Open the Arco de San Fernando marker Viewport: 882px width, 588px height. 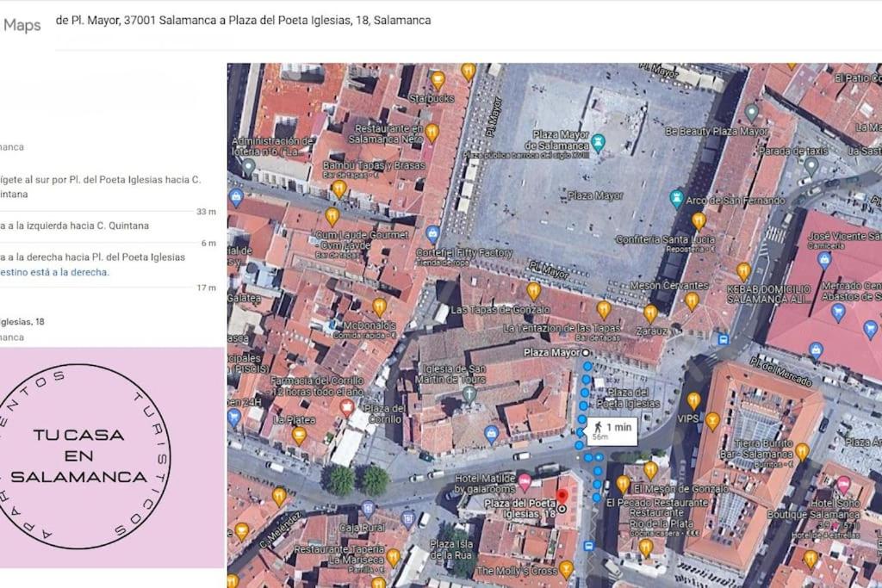(677, 199)
